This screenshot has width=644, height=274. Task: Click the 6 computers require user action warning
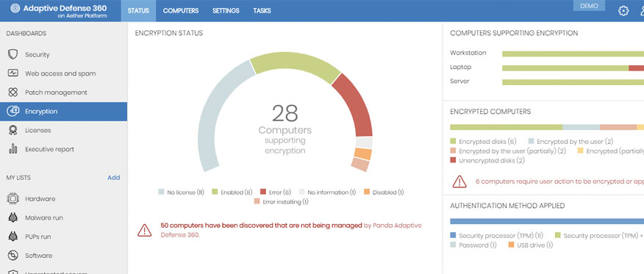[559, 181]
